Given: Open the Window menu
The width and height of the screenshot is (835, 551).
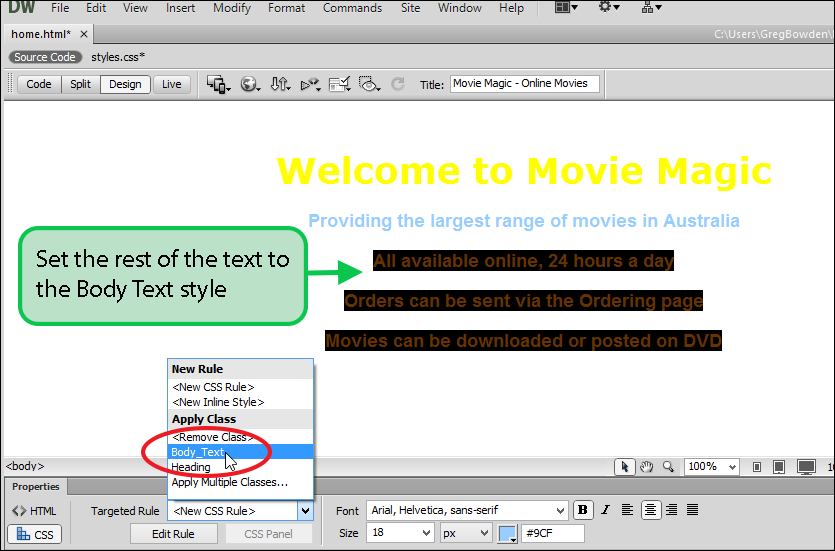Looking at the screenshot, I should coord(460,8).
